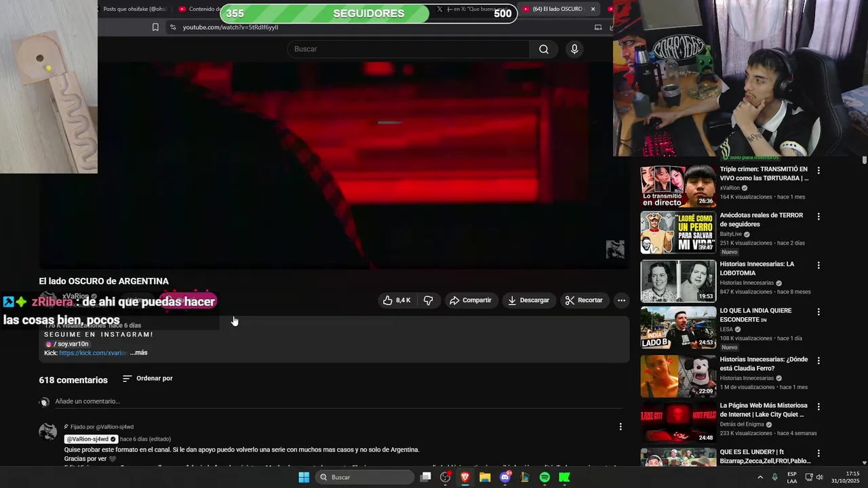Switch to Contenido YouTube tab
868x488 pixels.
point(199,9)
